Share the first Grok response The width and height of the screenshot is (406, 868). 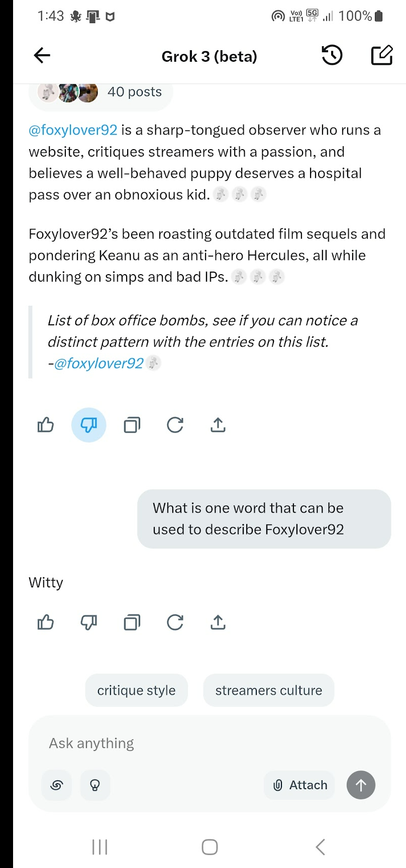point(218,425)
